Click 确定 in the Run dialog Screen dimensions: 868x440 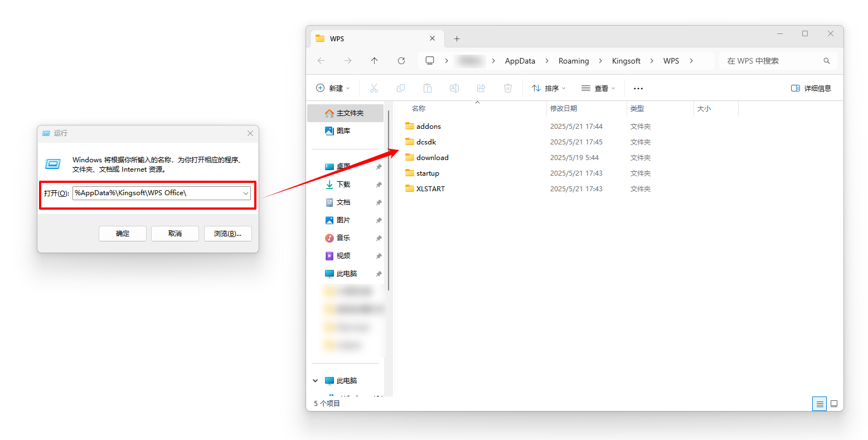pyautogui.click(x=123, y=234)
